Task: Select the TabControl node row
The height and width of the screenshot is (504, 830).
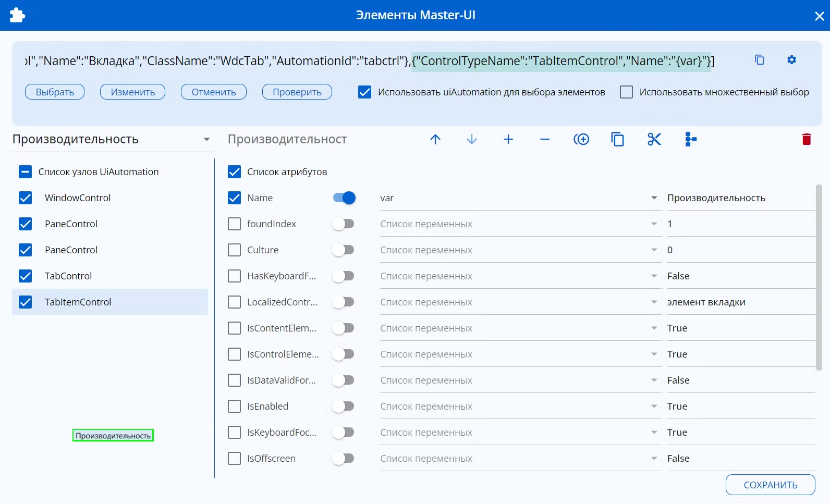Action: tap(110, 276)
